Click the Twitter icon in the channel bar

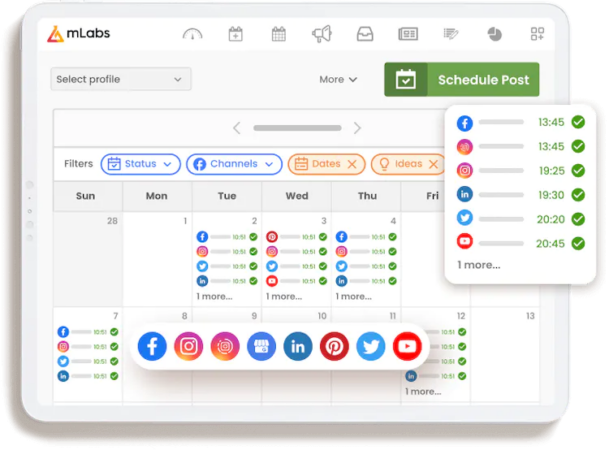[x=371, y=346]
